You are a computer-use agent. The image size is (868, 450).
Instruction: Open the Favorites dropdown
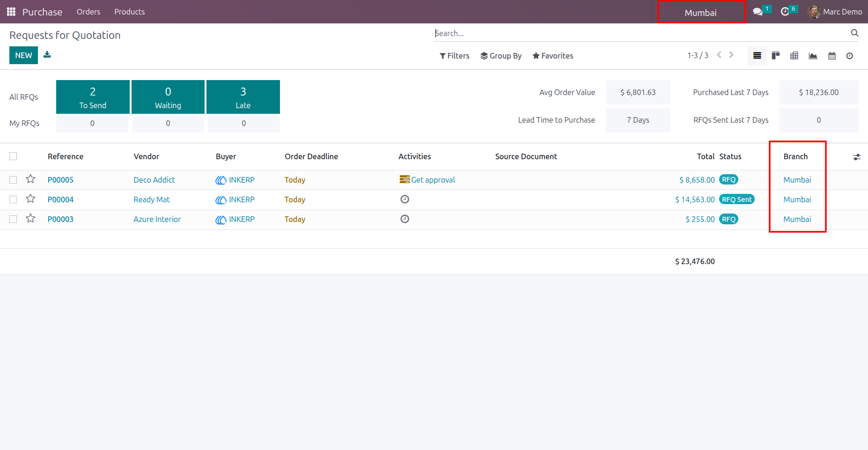[x=552, y=56]
